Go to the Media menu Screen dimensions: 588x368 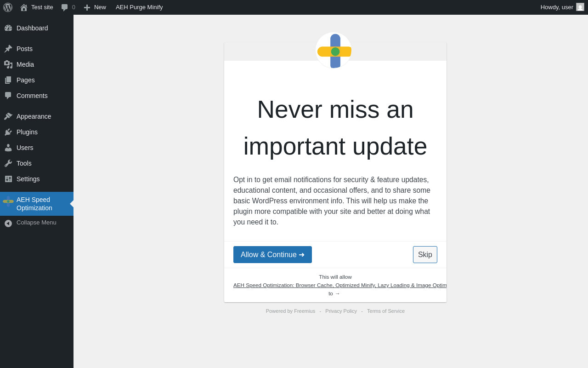(37, 64)
